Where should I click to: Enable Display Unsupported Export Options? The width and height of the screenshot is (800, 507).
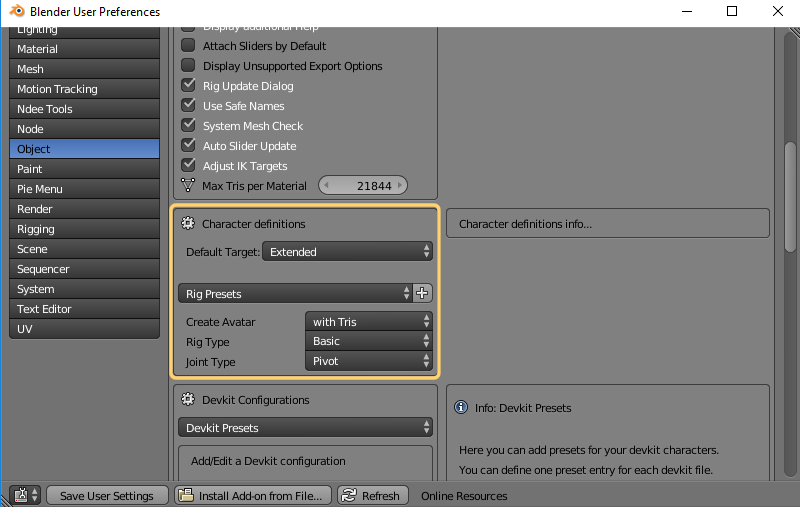point(188,65)
